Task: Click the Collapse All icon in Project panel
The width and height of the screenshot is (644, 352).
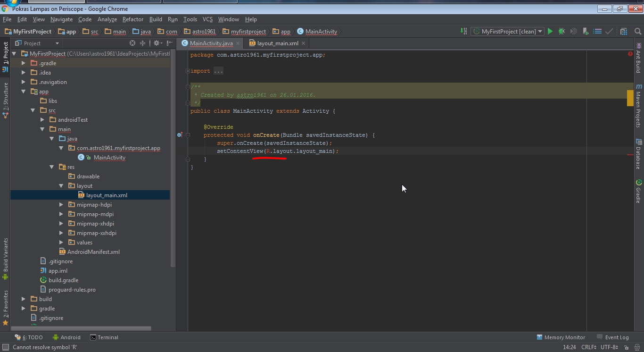Action: click(143, 43)
